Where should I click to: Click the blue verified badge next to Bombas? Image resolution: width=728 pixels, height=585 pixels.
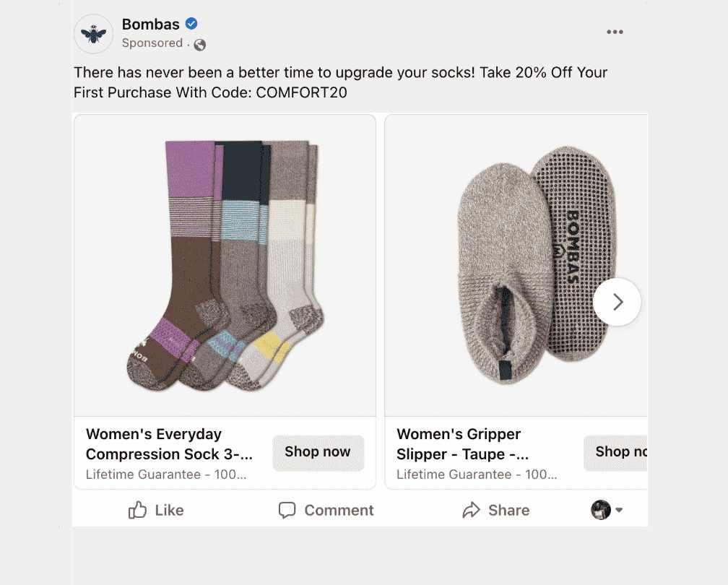coord(191,23)
